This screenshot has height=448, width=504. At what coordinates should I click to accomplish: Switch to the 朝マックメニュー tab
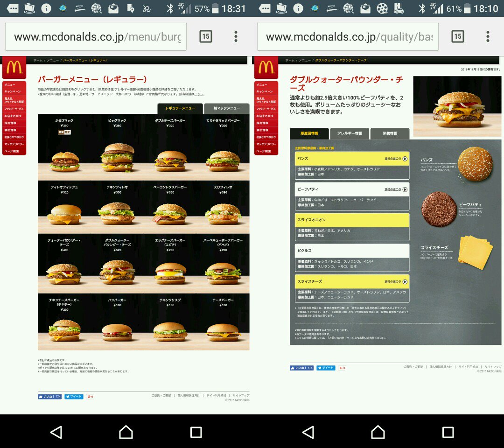tap(227, 108)
